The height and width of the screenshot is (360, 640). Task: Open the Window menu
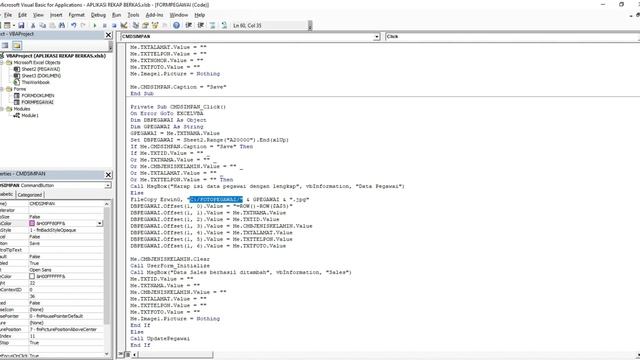tap(179, 15)
